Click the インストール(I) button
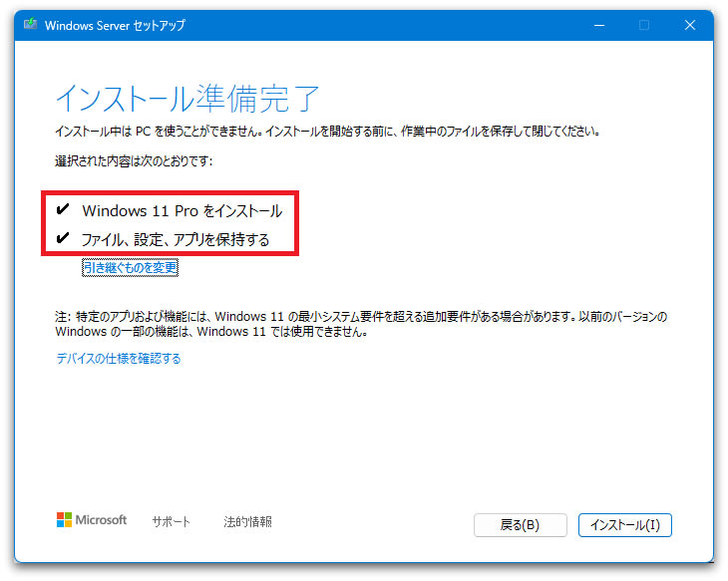This screenshot has height=581, width=728. (x=624, y=525)
